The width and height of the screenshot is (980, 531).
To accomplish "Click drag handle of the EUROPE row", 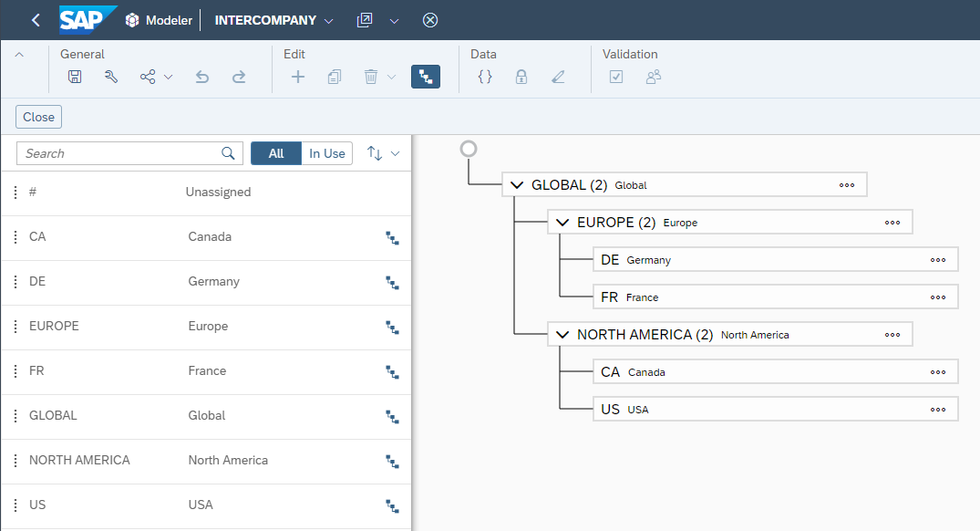I will tap(15, 327).
